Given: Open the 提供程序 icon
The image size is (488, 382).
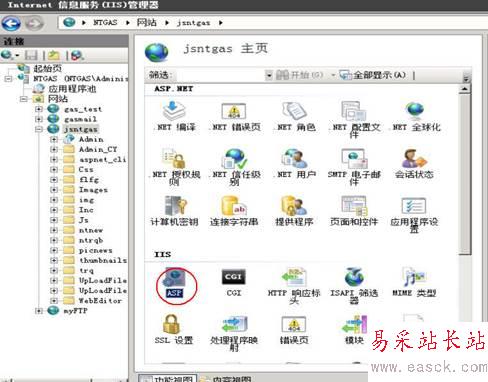Looking at the screenshot, I should click(x=294, y=206).
